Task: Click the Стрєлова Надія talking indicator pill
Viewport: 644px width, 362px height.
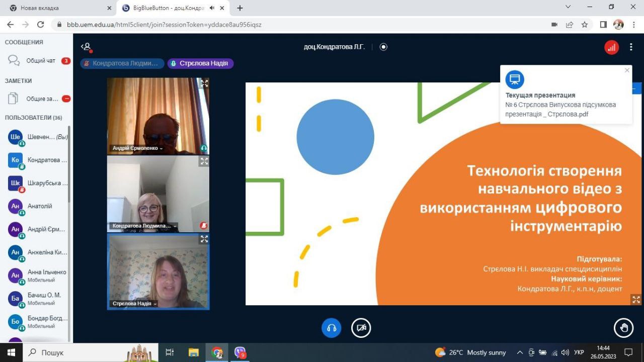Action: click(x=201, y=63)
